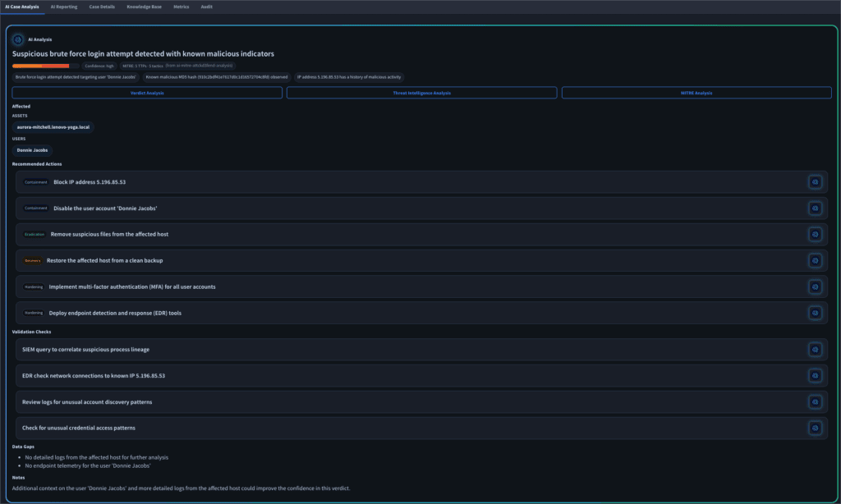This screenshot has width=841, height=504.
Task: Expand the Threat Intelligence Analysis section
Action: pos(421,93)
